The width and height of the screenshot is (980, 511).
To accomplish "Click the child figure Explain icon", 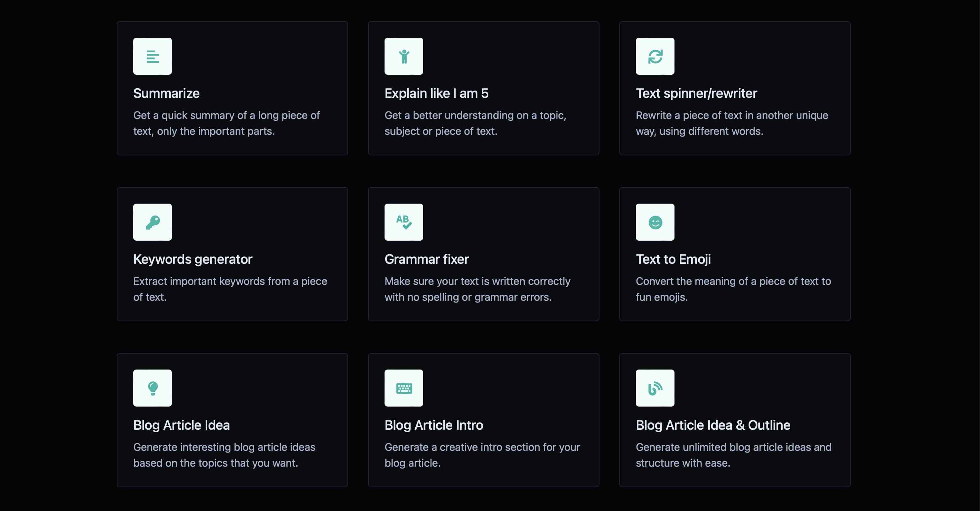I will click(404, 56).
